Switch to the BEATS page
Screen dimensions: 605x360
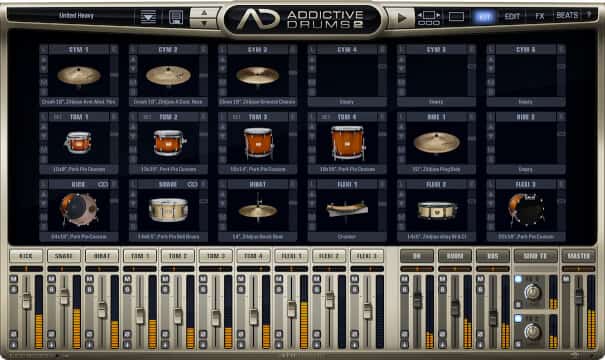tap(567, 16)
